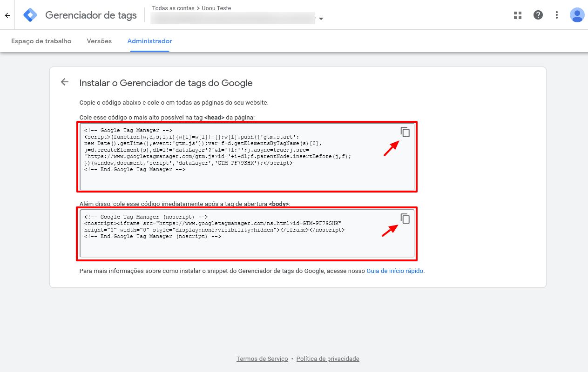The height and width of the screenshot is (372, 588).
Task: Click the 'End Google Tag Manager (noscript)' line
Action: point(153,236)
